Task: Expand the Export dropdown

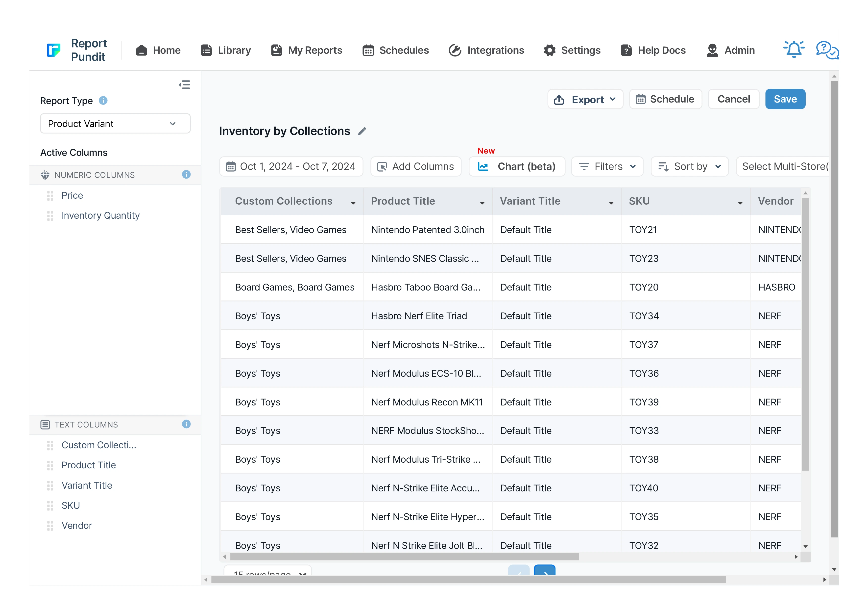Action: coord(585,100)
